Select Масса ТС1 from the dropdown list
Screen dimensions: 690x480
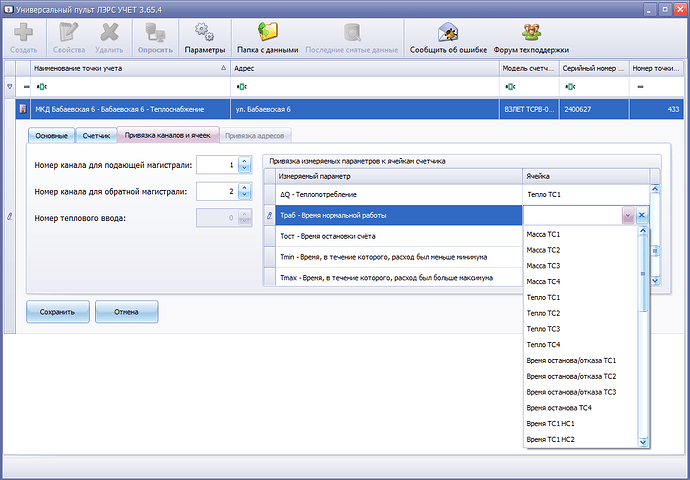coord(543,234)
